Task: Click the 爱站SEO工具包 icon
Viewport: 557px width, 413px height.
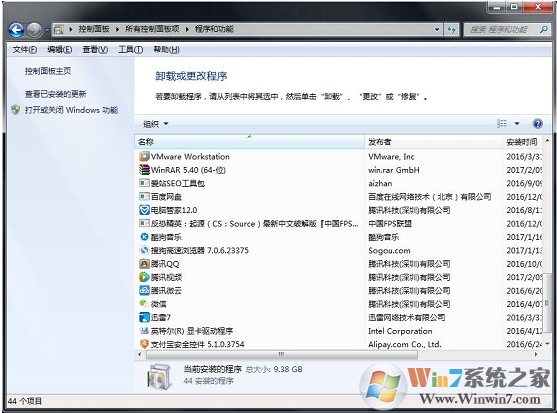Action: (x=144, y=183)
